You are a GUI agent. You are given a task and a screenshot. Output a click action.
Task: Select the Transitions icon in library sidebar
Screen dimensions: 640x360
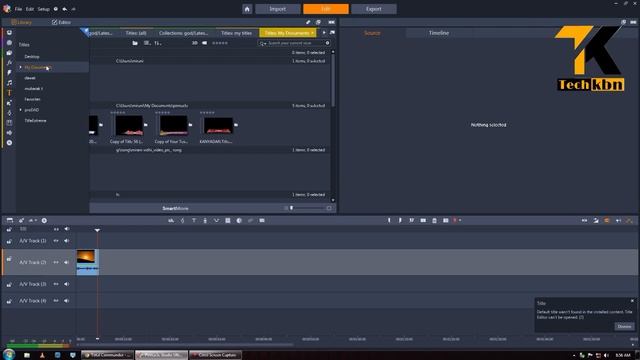[x=9, y=73]
